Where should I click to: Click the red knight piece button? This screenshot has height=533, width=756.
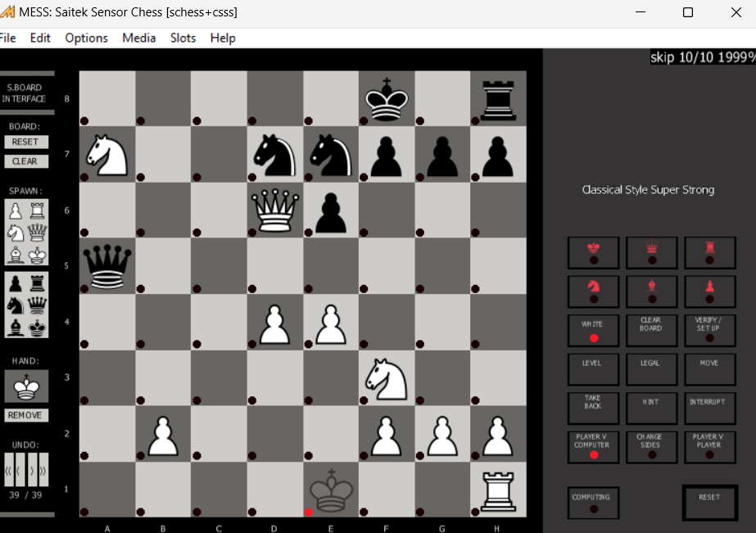[x=594, y=291]
